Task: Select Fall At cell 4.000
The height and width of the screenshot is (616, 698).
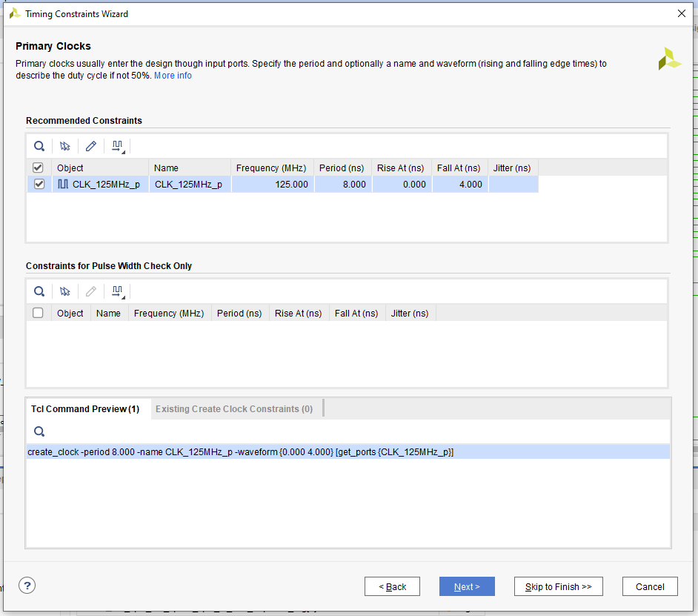Action: tap(460, 184)
